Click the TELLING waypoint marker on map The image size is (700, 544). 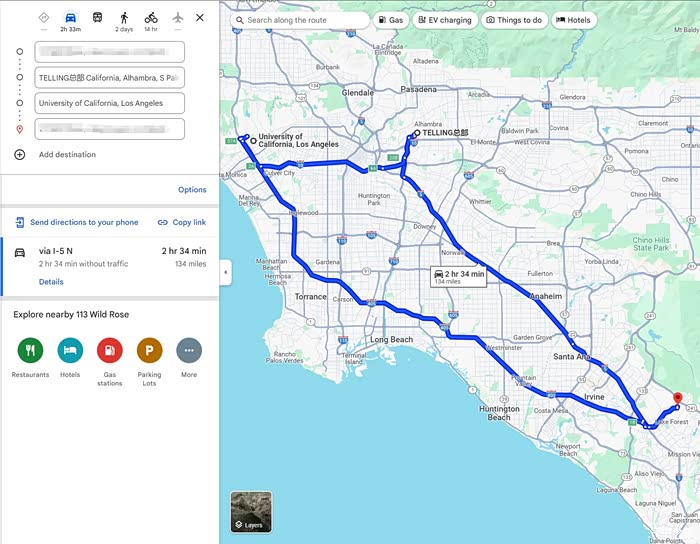tap(417, 133)
